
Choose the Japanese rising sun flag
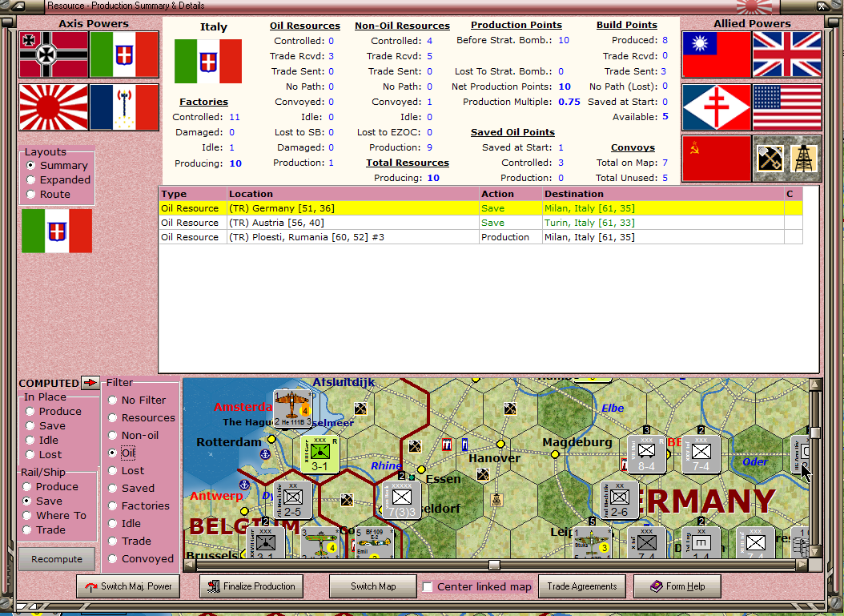point(54,107)
